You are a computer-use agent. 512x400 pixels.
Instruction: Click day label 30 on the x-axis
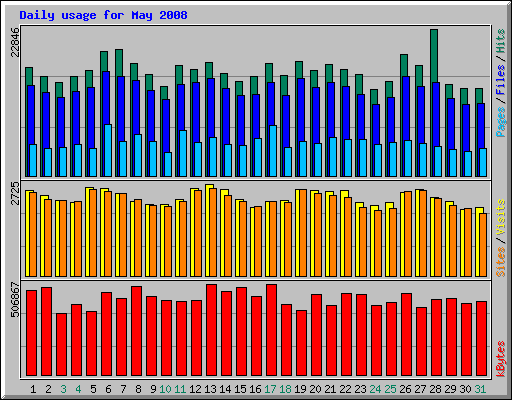click(x=465, y=389)
